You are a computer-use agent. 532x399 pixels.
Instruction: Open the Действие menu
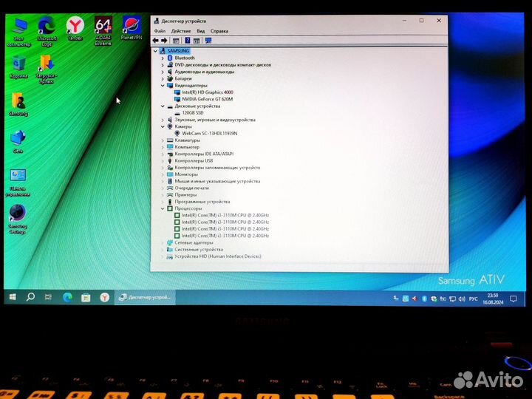click(x=181, y=31)
